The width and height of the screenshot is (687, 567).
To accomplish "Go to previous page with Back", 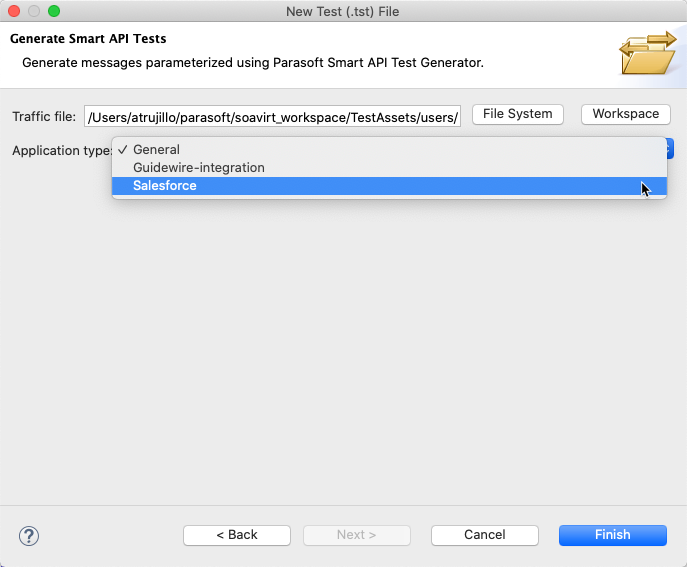I will click(237, 535).
